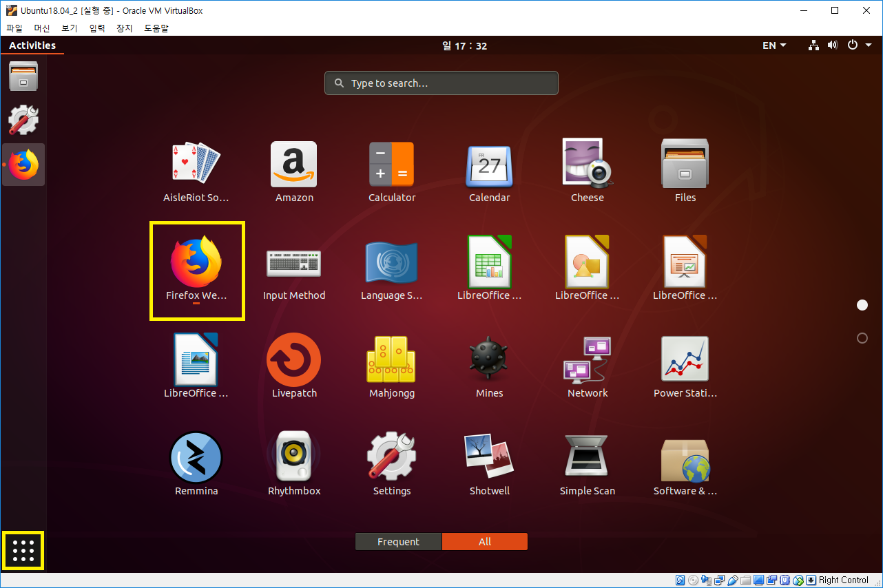Screen dimensions: 883x588
Task: Start the Mines game
Action: (490, 368)
